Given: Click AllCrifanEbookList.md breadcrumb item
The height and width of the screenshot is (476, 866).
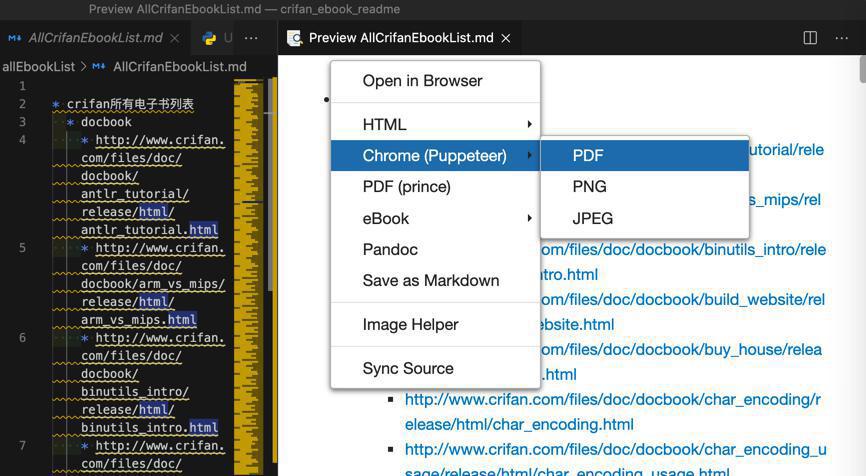Looking at the screenshot, I should (179, 67).
